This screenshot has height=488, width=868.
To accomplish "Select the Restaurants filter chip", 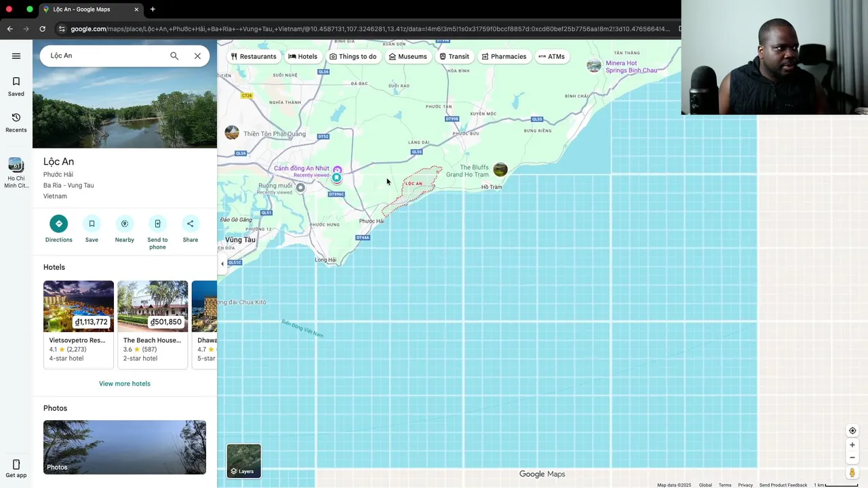I will [x=254, y=56].
